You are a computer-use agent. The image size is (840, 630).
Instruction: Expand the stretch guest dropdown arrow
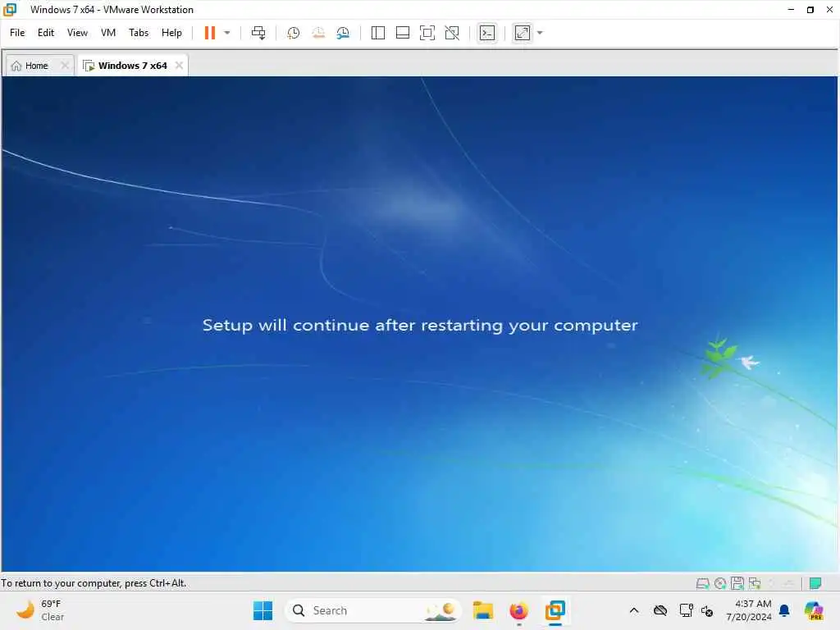pyautogui.click(x=540, y=33)
